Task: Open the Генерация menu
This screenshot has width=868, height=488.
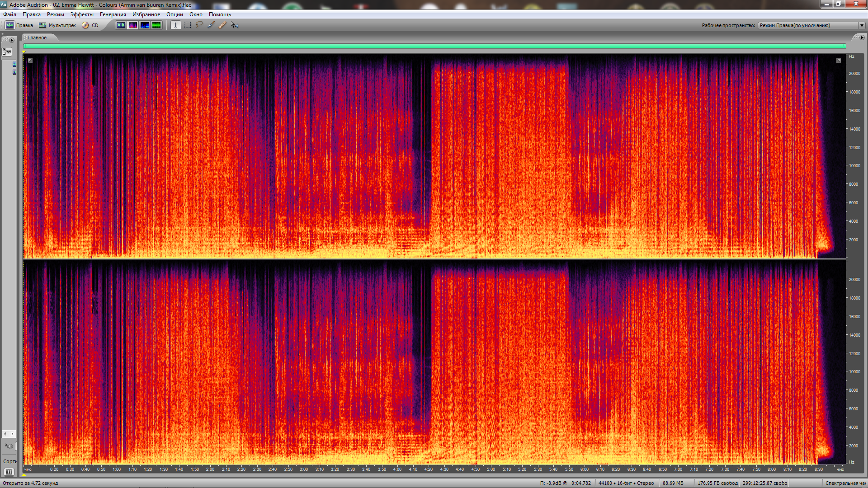Action: (x=113, y=14)
